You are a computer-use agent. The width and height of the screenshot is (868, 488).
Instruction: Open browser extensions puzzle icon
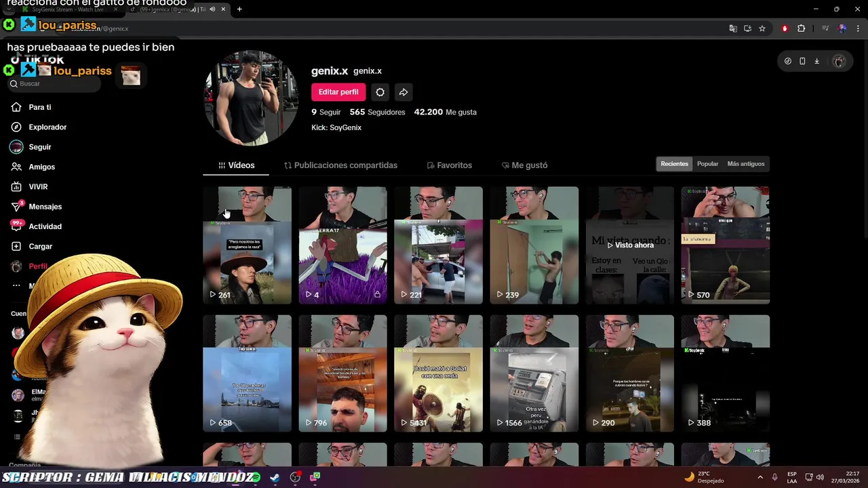click(x=801, y=28)
